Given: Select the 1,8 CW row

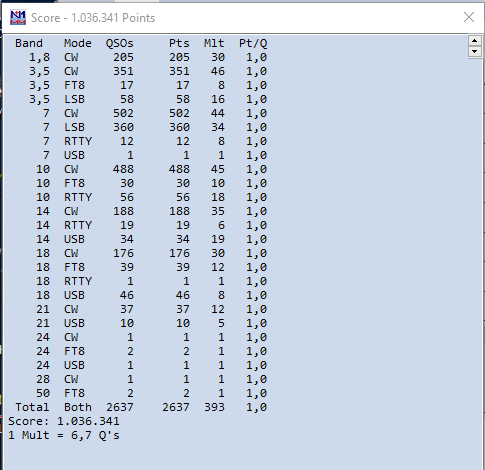Looking at the screenshot, I should (x=141, y=57).
